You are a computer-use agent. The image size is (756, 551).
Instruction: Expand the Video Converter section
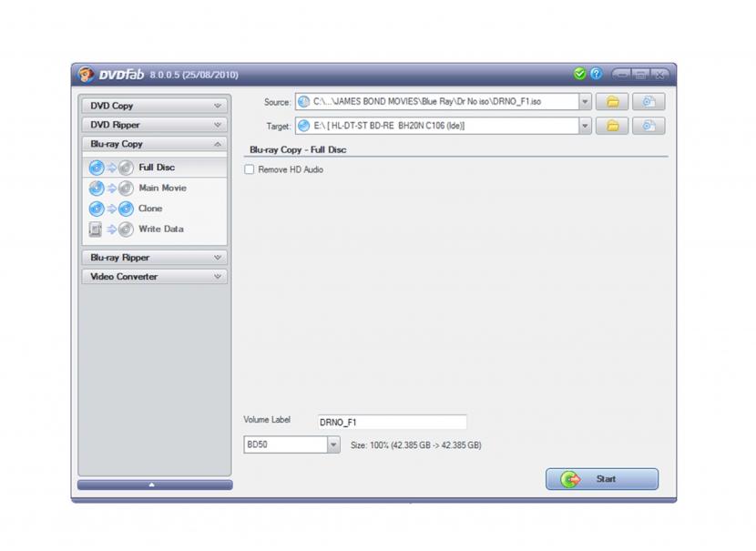[x=154, y=277]
